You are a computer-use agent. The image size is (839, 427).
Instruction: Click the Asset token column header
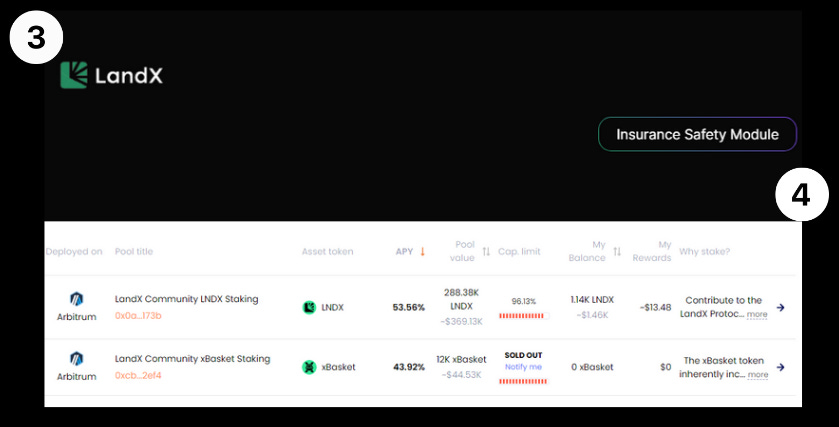(x=327, y=251)
